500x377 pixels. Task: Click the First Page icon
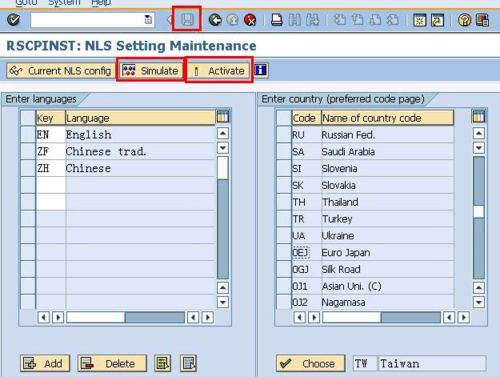click(x=340, y=20)
